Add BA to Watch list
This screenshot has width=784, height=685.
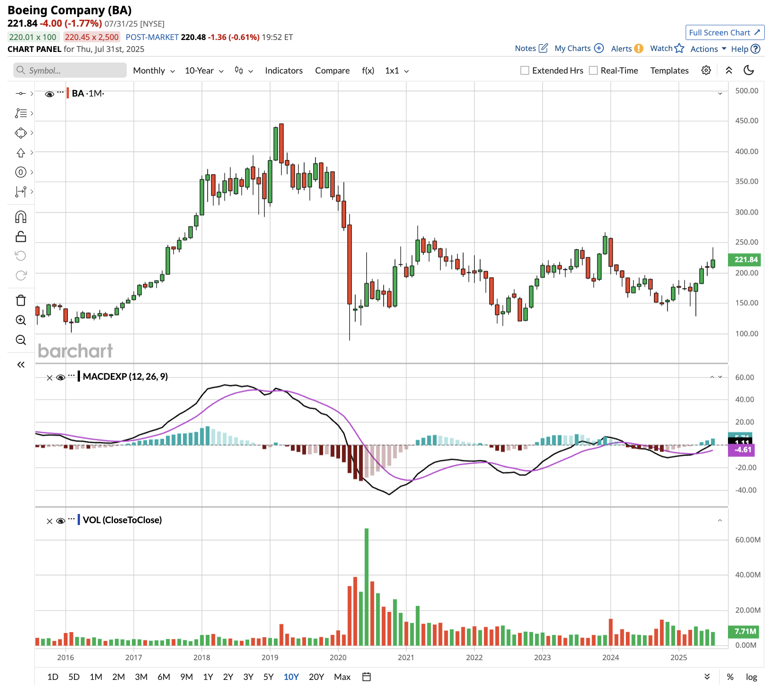click(667, 48)
